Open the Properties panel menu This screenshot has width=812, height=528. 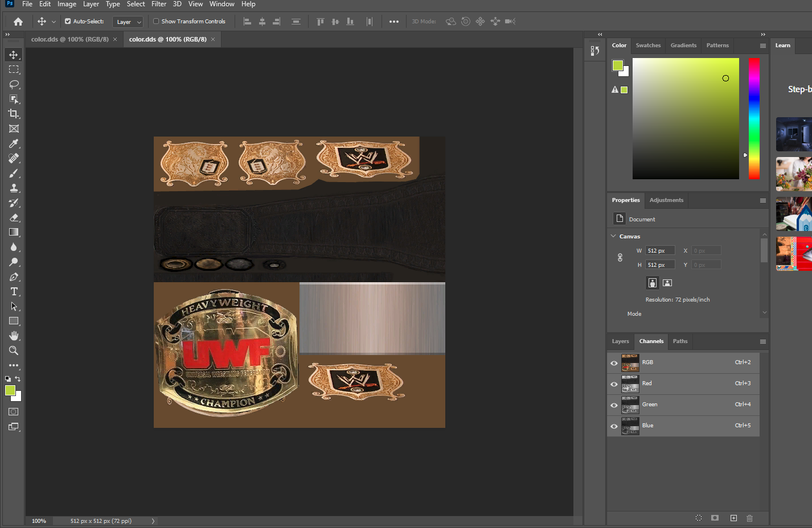tap(762, 200)
